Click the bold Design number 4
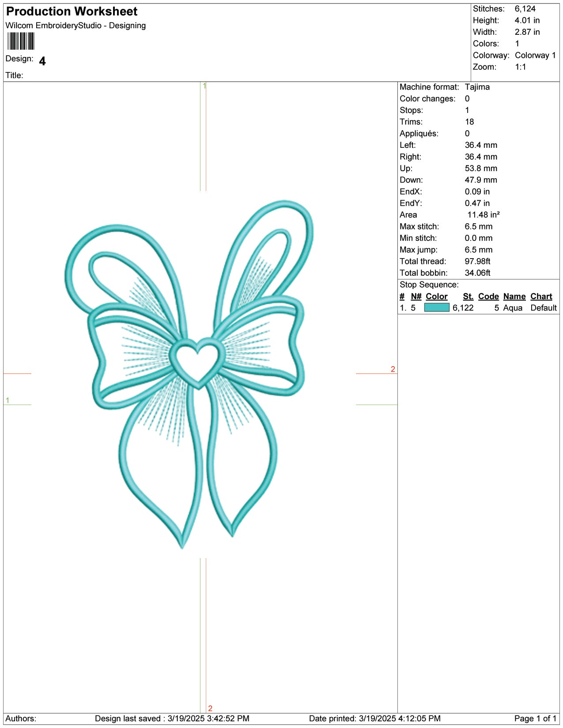This screenshot has width=563, height=728. 42,61
